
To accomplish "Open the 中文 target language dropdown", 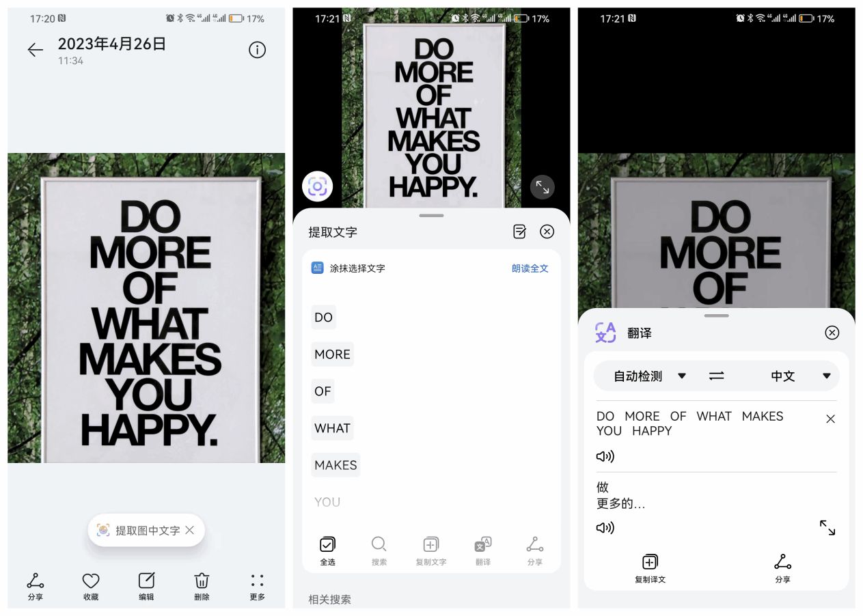I will click(793, 376).
